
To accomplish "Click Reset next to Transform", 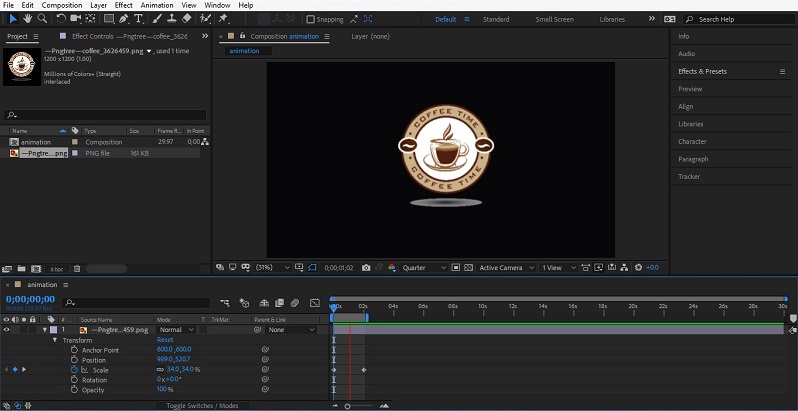I will (x=165, y=340).
